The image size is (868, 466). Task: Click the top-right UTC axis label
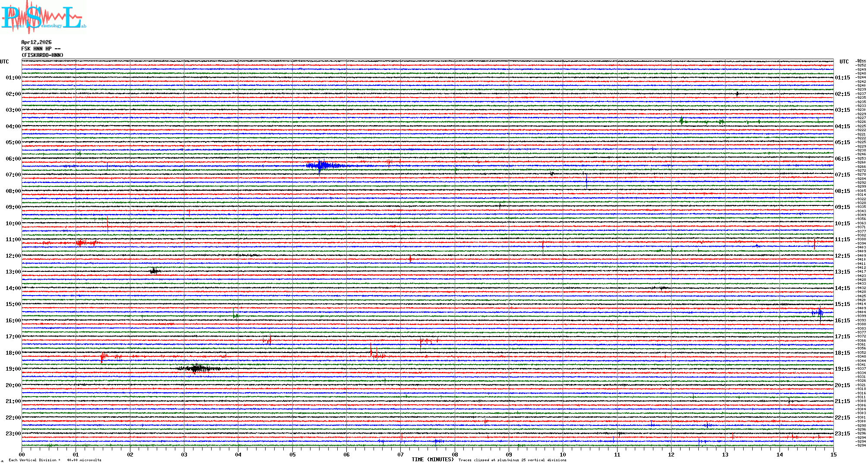[844, 62]
